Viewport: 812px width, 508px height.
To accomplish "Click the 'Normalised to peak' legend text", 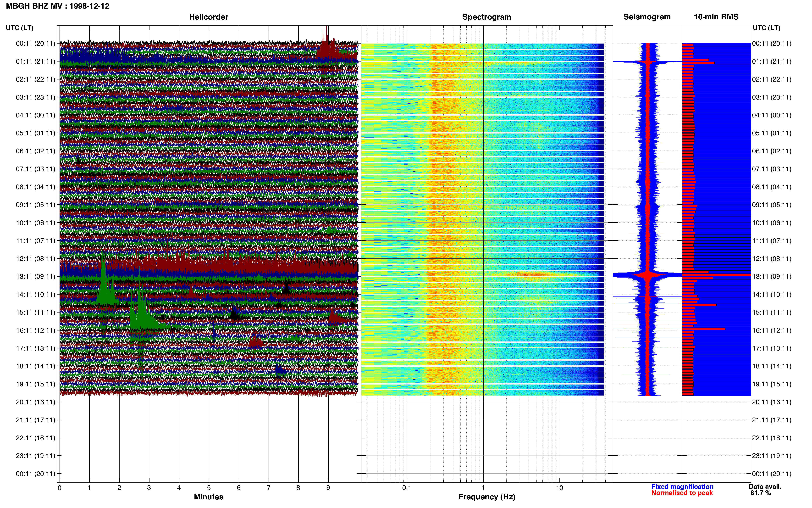I will [x=682, y=493].
